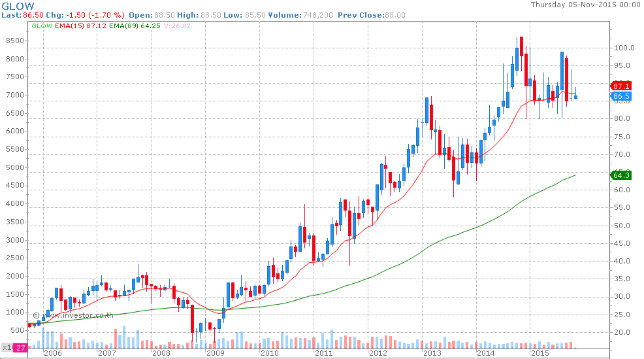Click the EMA(15) 87.12 legend entry
This screenshot has width=644, height=359.
[80, 26]
